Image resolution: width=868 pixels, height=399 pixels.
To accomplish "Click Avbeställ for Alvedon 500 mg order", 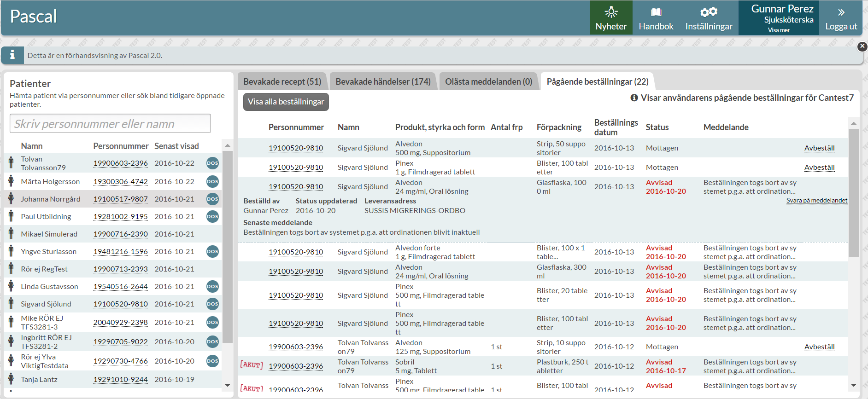I will click(x=819, y=148).
